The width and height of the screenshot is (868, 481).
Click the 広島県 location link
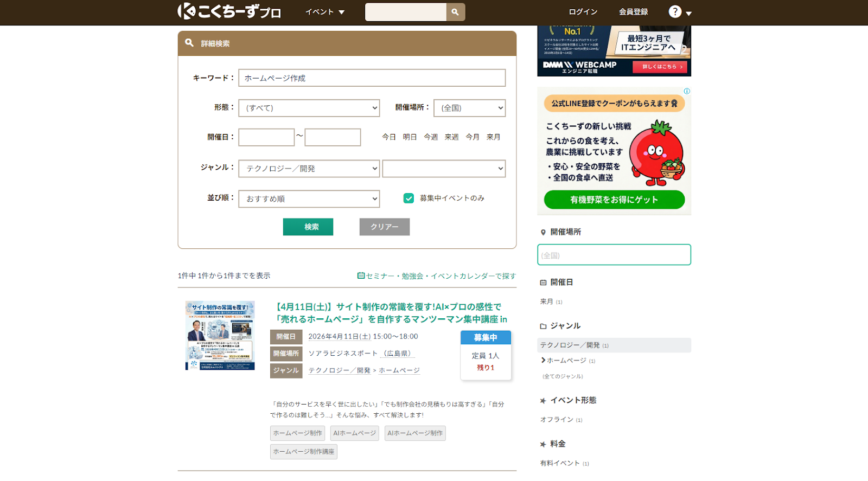(397, 354)
